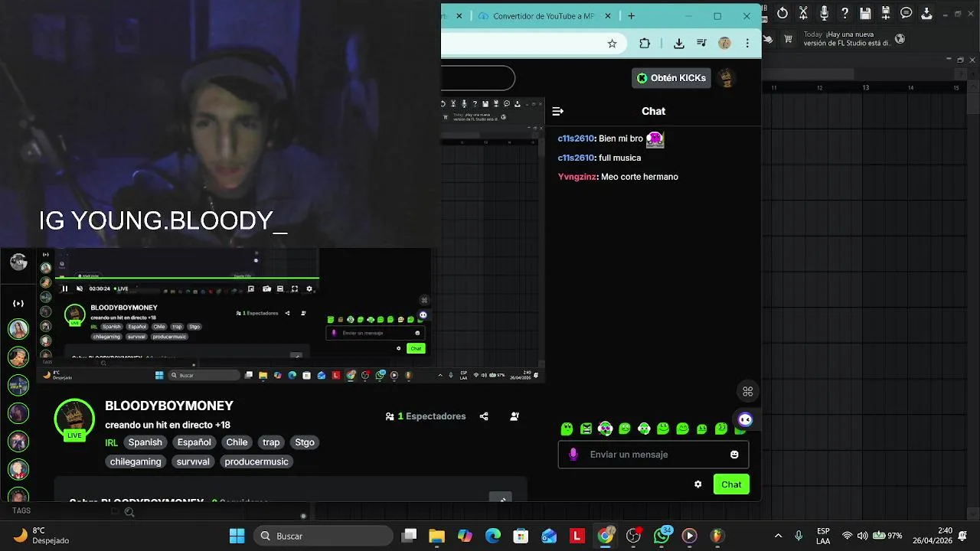Switch to the 'Convertidor de YouTube a MP3' tab
This screenshot has height=551, width=980.
(x=544, y=16)
